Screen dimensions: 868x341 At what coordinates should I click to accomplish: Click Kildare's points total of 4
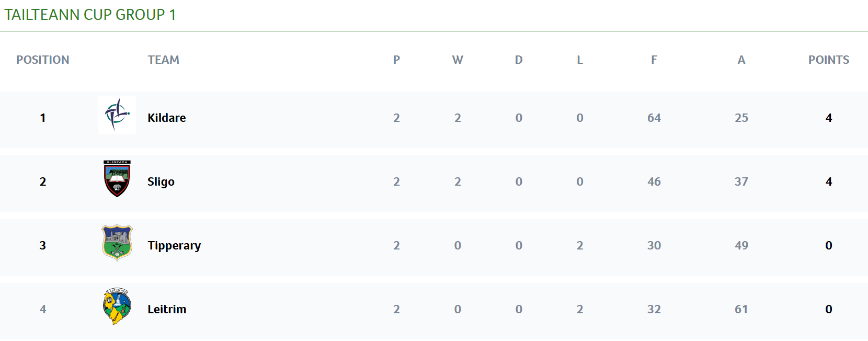click(x=828, y=118)
